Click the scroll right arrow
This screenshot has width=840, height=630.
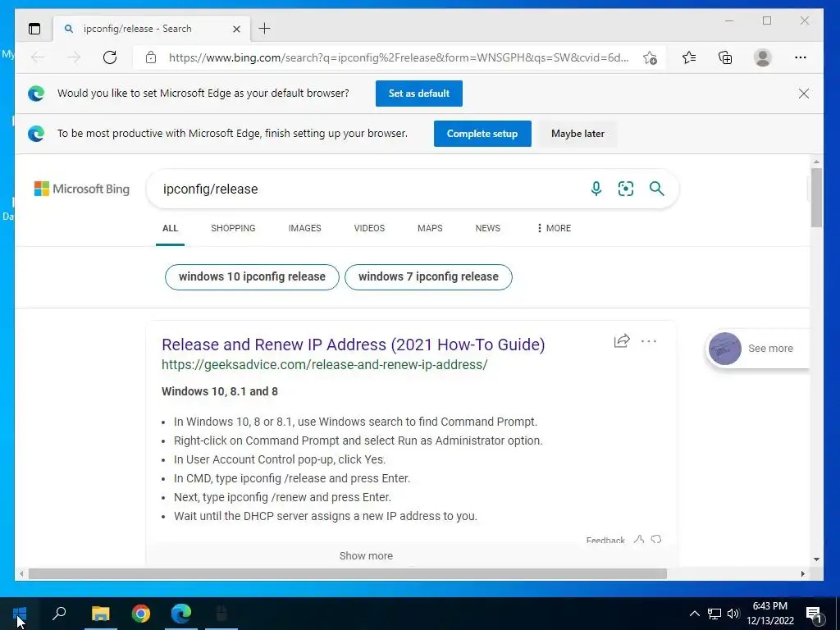tap(802, 573)
